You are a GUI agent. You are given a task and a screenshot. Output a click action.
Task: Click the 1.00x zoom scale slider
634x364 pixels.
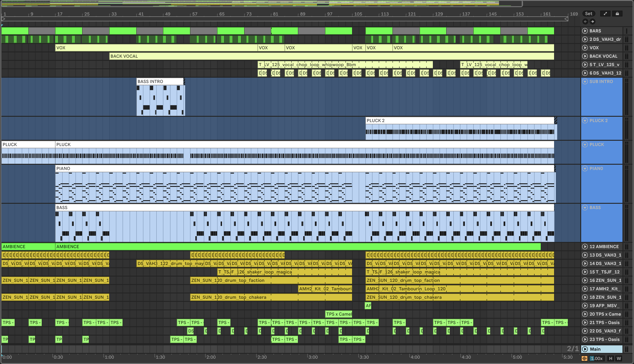597,358
